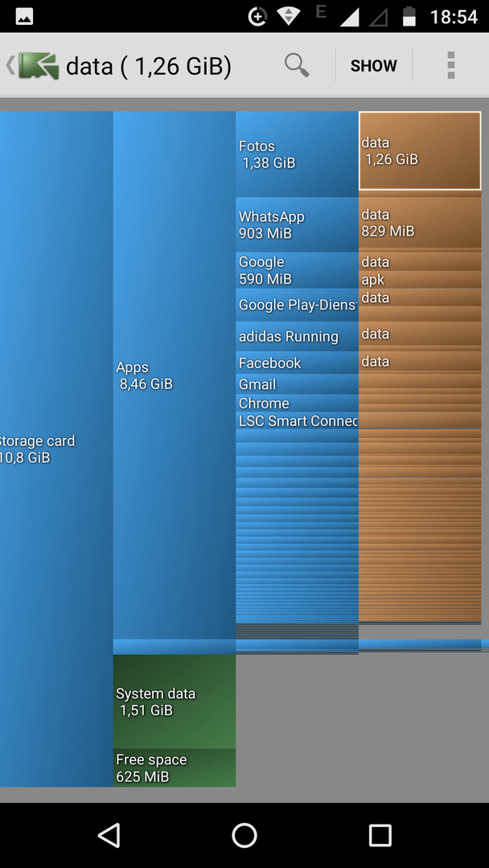Select the LSC Smart Connect block
Screen dimensions: 489x868
pyautogui.click(x=297, y=420)
